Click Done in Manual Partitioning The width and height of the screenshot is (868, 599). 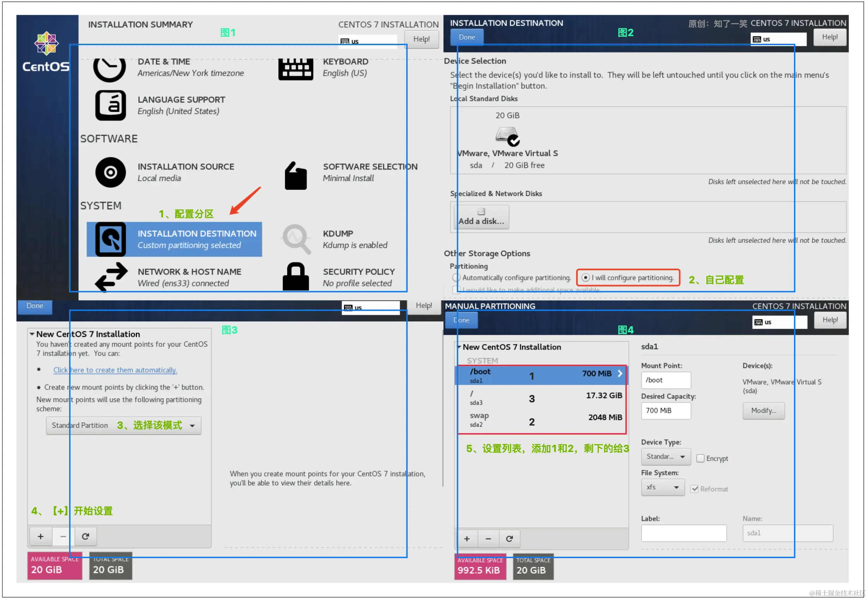462,321
